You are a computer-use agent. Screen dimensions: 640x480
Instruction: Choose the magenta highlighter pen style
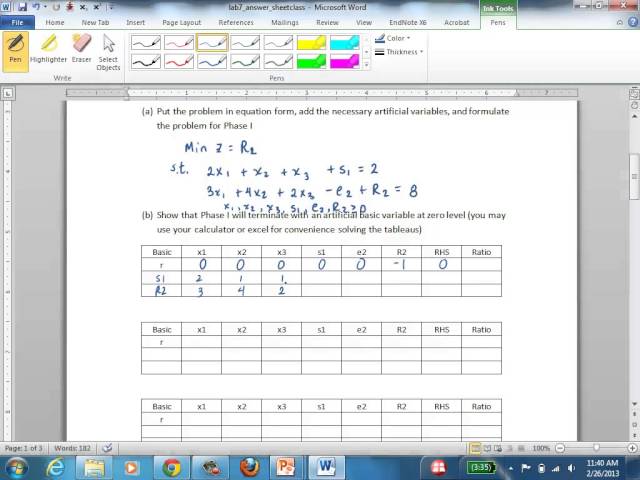coord(344,61)
